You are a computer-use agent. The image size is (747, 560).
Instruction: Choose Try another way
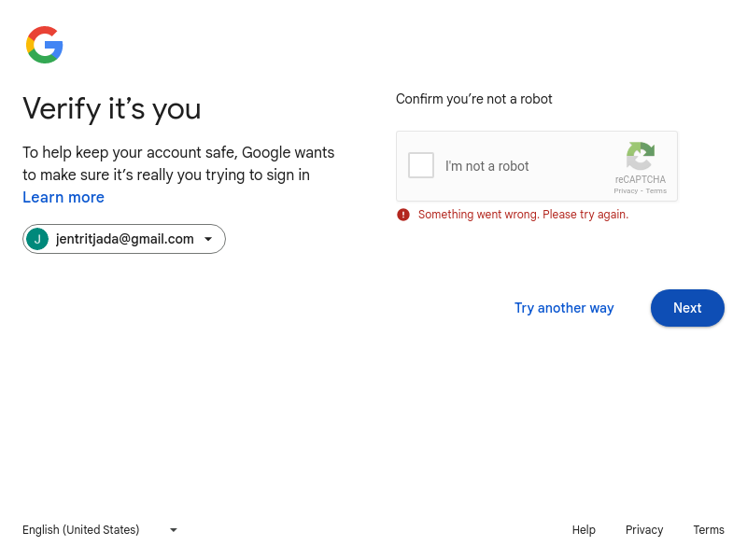pyautogui.click(x=564, y=308)
